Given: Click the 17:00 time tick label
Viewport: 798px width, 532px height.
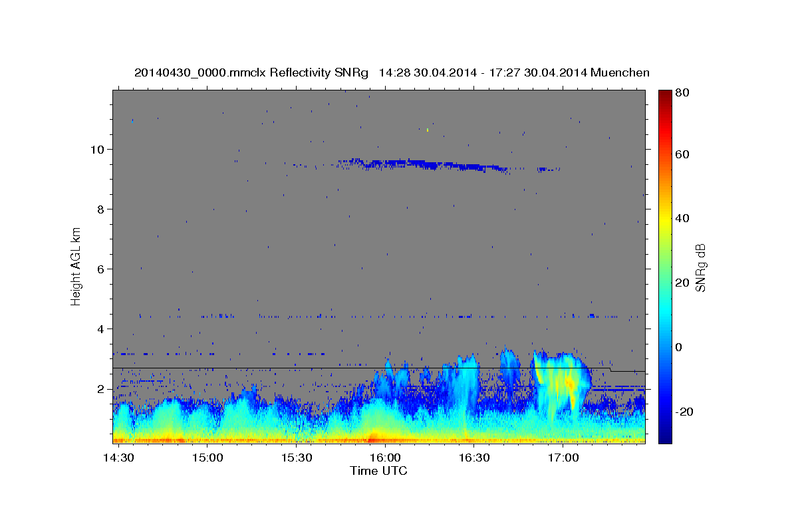Looking at the screenshot, I should tap(563, 458).
